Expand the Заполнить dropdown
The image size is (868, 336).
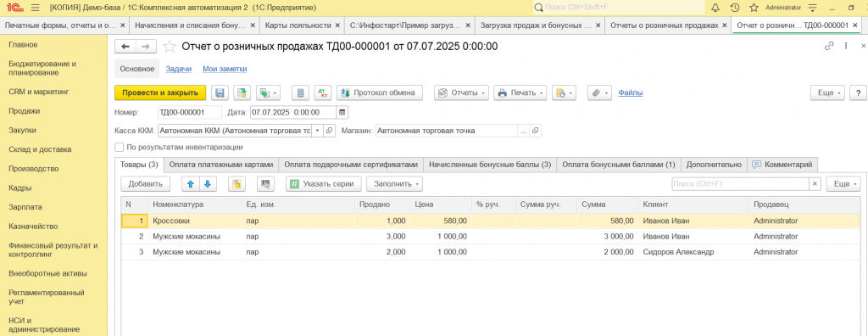[395, 183]
